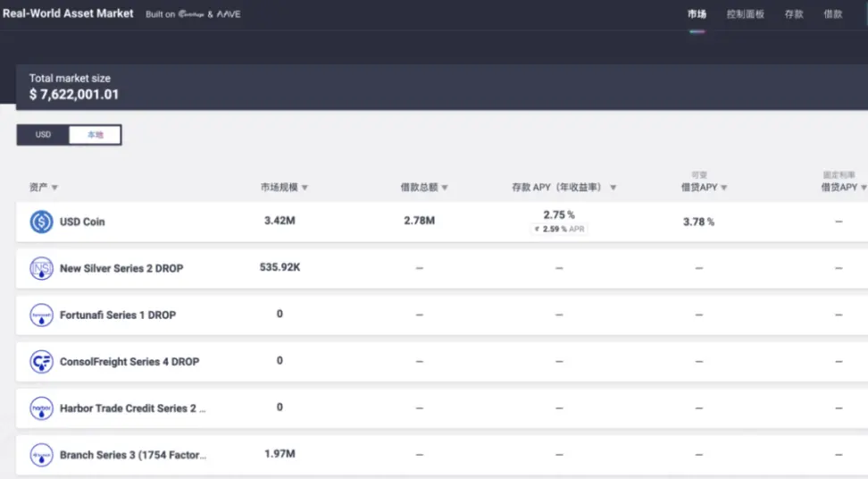This screenshot has width=868, height=479.
Task: Open the 存款 tab
Action: 794,13
